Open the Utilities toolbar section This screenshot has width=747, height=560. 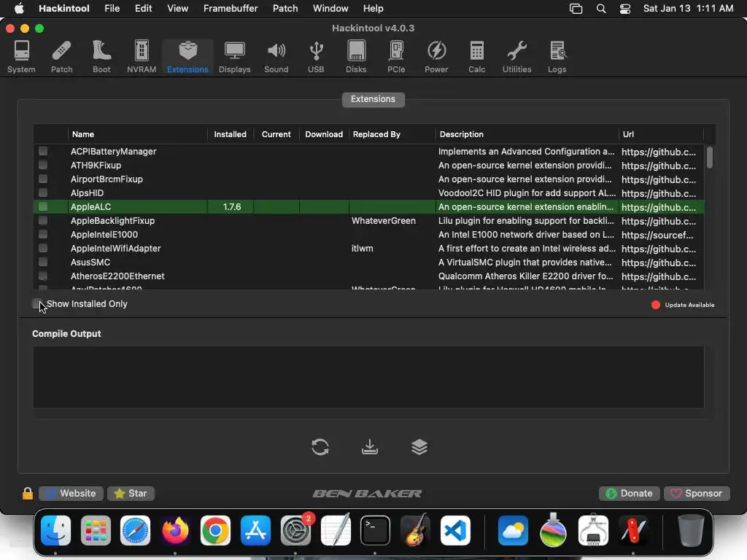tap(517, 57)
